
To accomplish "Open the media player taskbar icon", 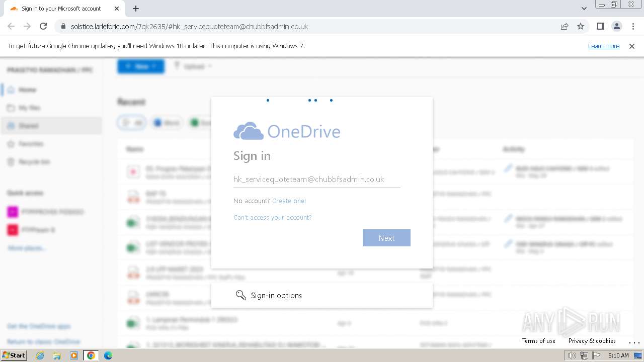I will [74, 355].
